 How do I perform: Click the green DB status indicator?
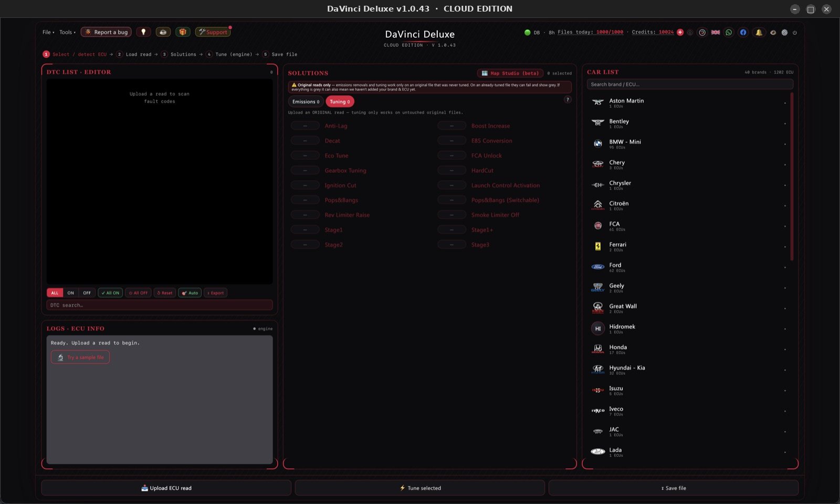click(527, 33)
